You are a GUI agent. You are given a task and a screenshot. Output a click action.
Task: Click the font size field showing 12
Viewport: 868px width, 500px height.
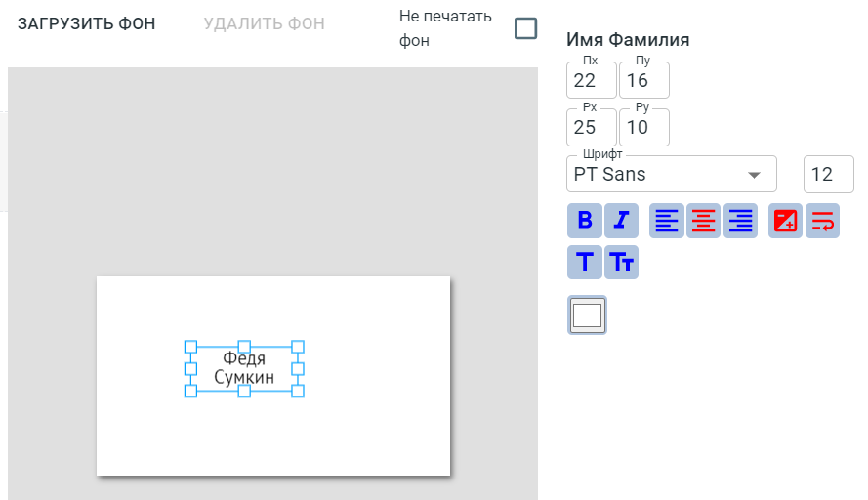pos(828,175)
